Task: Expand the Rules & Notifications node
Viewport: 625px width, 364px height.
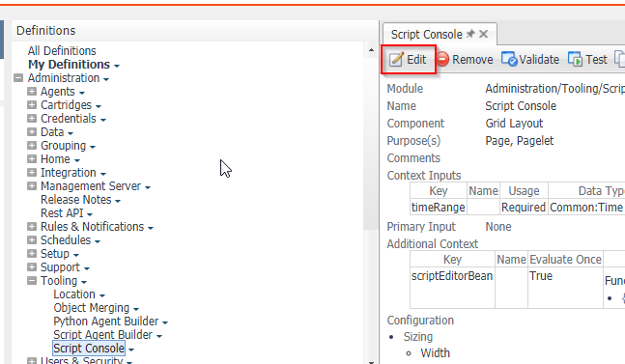Action: (32, 227)
